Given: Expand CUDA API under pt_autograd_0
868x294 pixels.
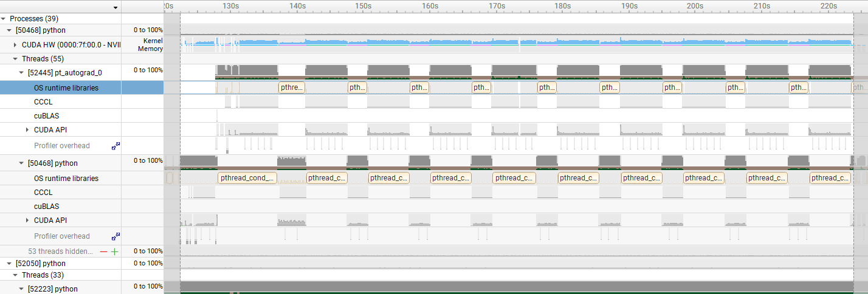Looking at the screenshot, I should 27,130.
